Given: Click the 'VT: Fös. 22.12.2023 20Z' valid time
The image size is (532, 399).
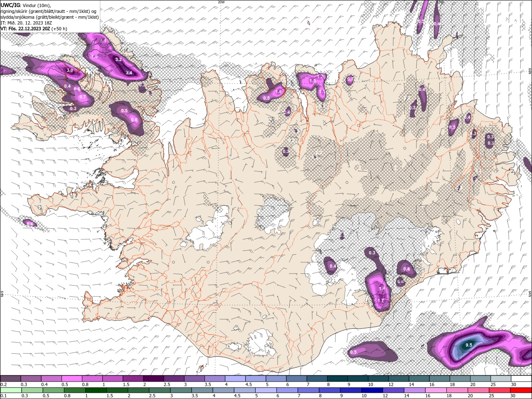Looking at the screenshot, I should (x=25, y=29).
